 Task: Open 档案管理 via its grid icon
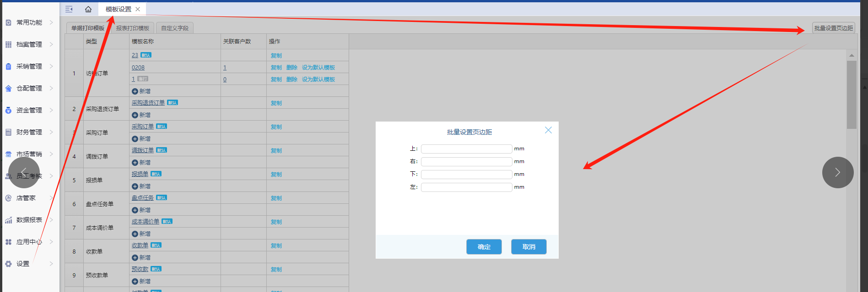point(8,44)
